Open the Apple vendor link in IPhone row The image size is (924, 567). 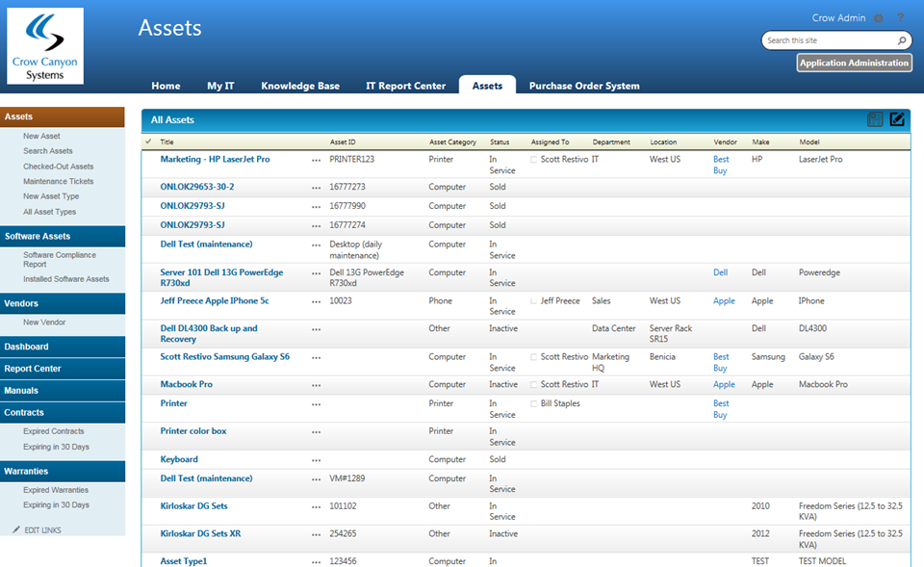[724, 300]
